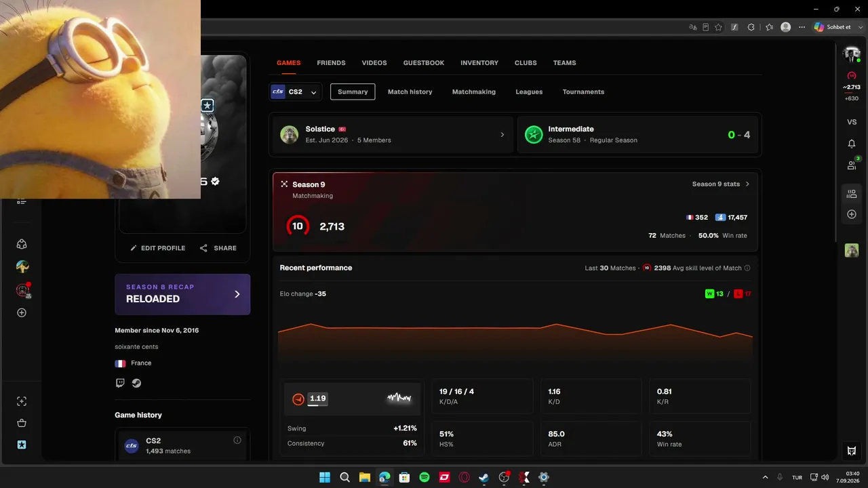The height and width of the screenshot is (488, 868).
Task: Click the plus circle in right sidebar
Action: pyautogui.click(x=852, y=214)
